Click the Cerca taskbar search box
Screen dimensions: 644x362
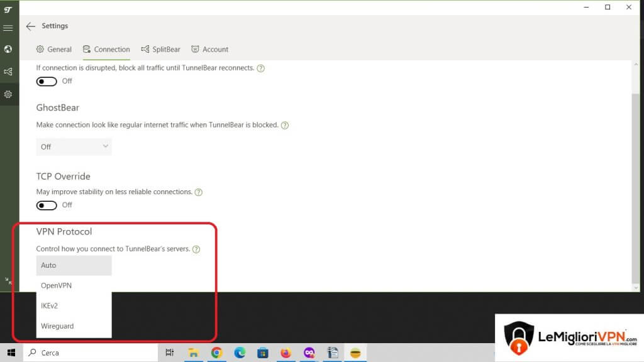point(91,353)
